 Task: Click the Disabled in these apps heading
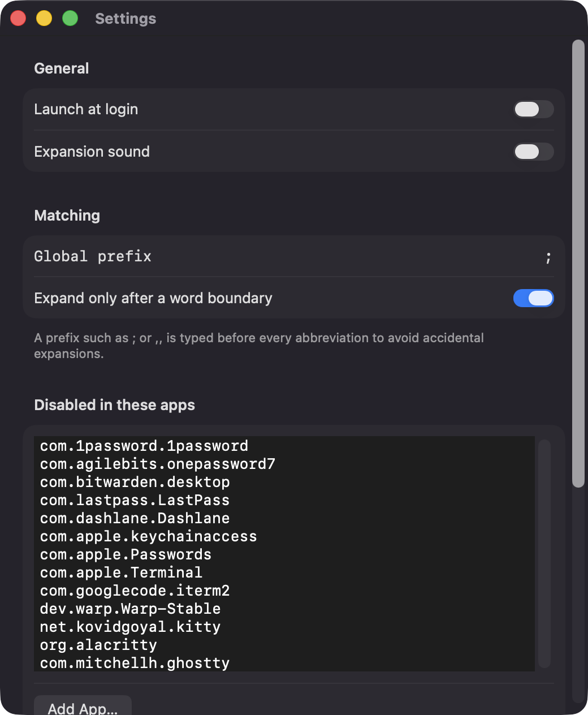click(x=114, y=405)
